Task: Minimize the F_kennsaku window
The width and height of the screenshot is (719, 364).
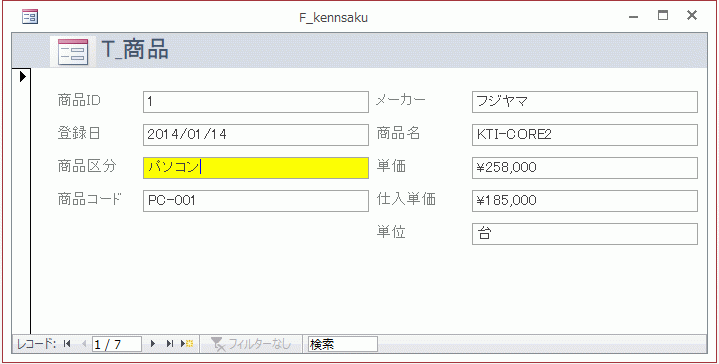Action: [634, 17]
